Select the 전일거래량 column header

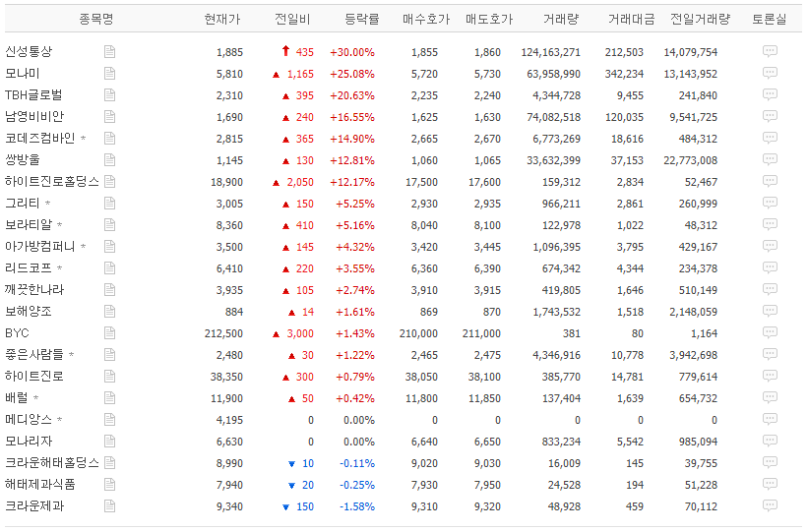[700, 19]
